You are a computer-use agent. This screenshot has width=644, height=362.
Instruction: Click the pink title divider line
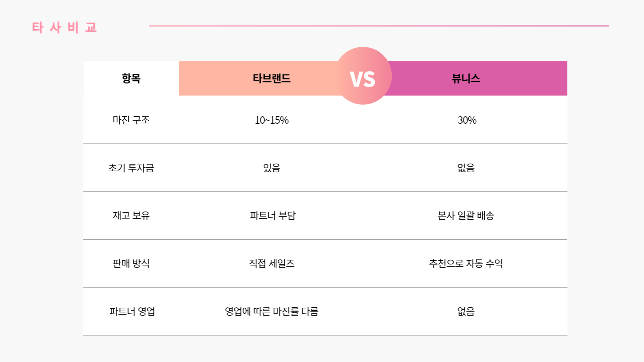coord(379,26)
